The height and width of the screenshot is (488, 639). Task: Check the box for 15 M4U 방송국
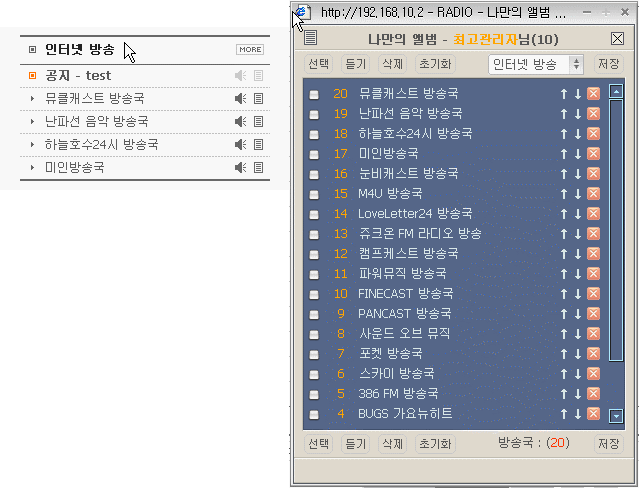(x=314, y=194)
